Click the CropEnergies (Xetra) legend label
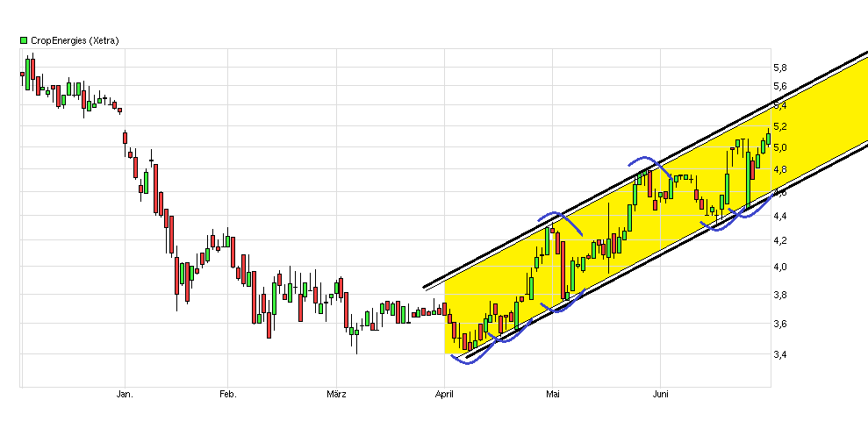This screenshot has width=868, height=421. point(75,40)
